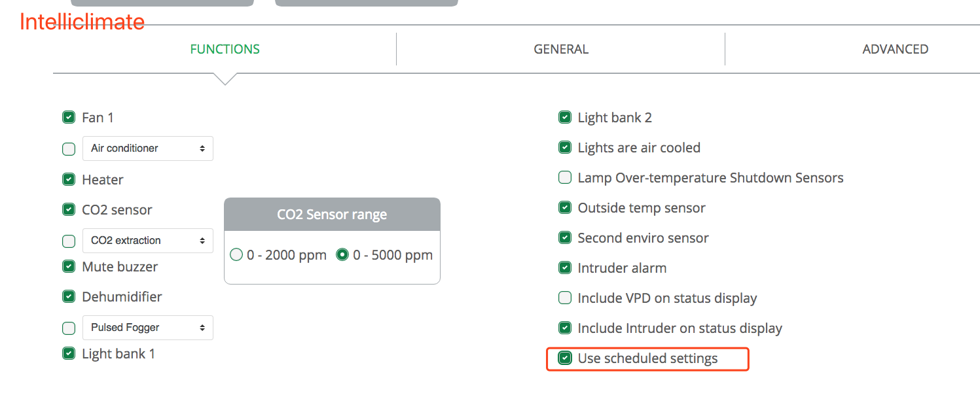The width and height of the screenshot is (980, 399).
Task: Open the ADVANCED tab
Action: [895, 48]
